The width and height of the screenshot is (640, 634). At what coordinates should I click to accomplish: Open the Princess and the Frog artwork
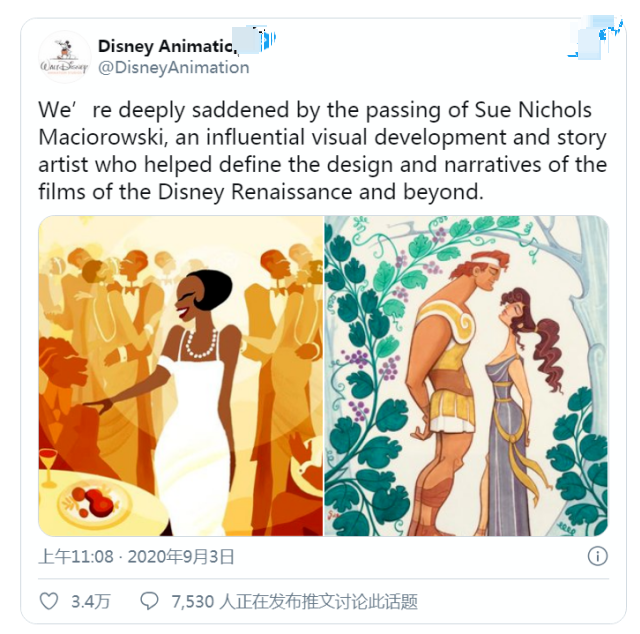[181, 376]
